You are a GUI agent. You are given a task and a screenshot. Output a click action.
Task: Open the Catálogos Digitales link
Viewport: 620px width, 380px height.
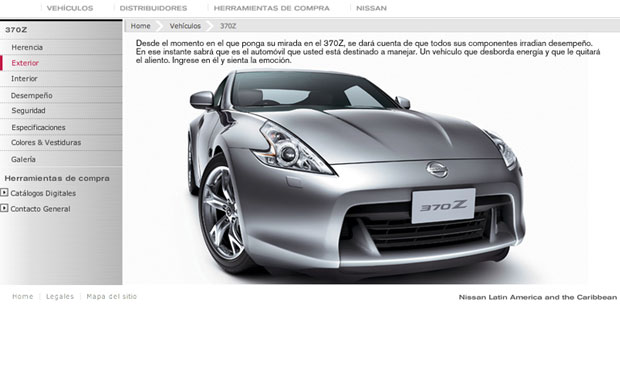tap(43, 193)
